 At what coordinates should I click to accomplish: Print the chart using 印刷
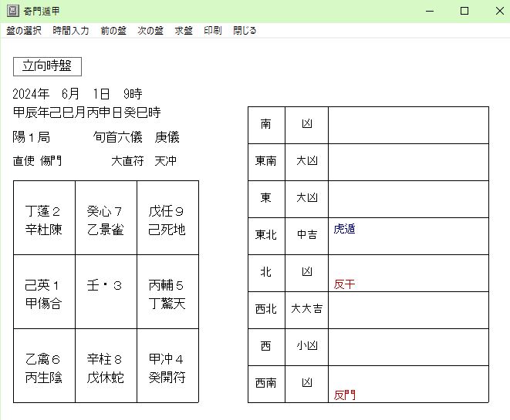213,31
